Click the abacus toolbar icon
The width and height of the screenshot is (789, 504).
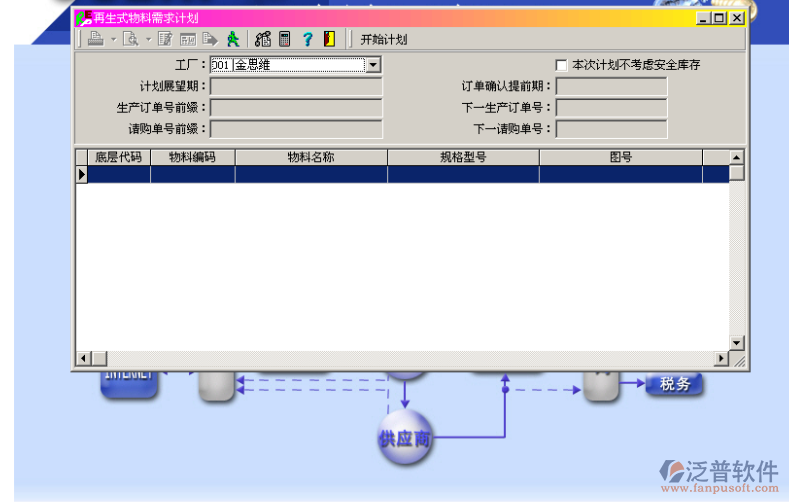(x=263, y=39)
